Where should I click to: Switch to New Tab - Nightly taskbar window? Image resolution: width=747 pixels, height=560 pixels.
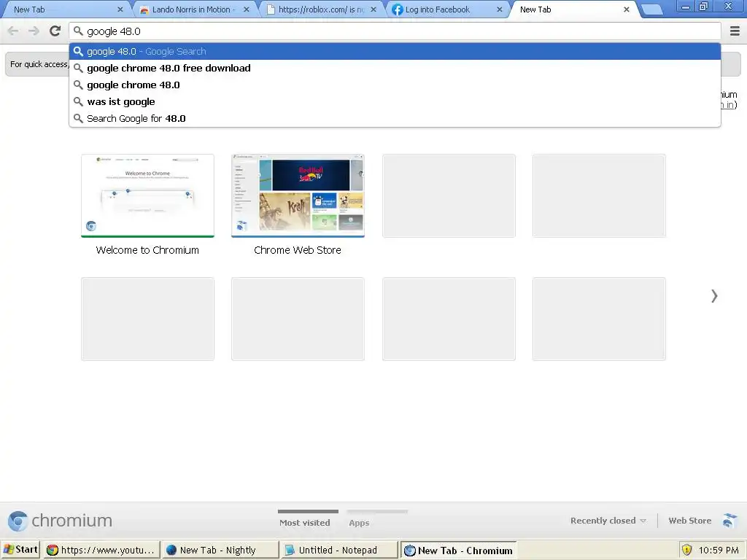(220, 550)
